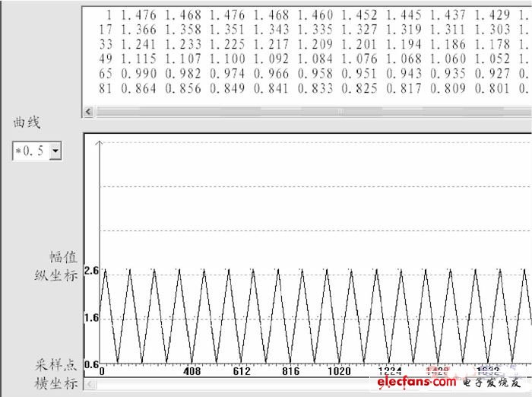Viewport: 532px width, 397px height.
Task: Select data row starting with index 1
Action: tap(304, 14)
